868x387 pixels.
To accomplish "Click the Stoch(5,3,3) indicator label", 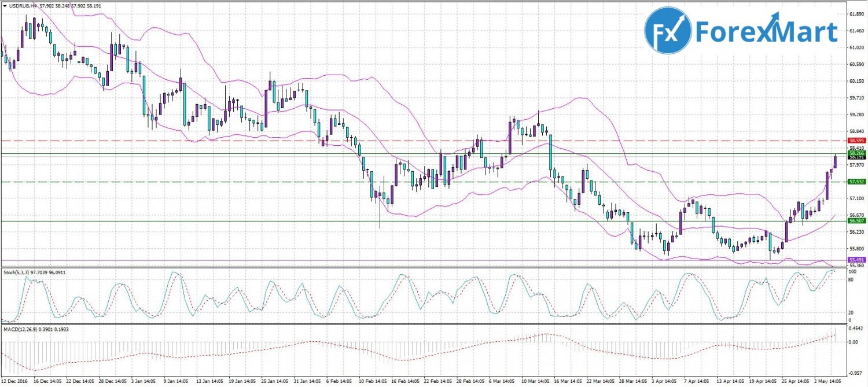I will click(x=16, y=271).
